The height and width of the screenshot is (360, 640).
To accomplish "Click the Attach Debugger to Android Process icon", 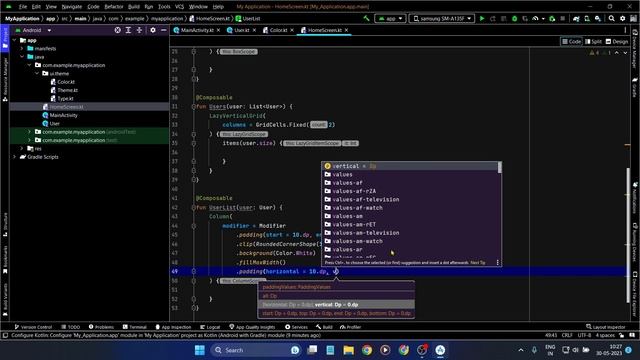I will click(552, 18).
